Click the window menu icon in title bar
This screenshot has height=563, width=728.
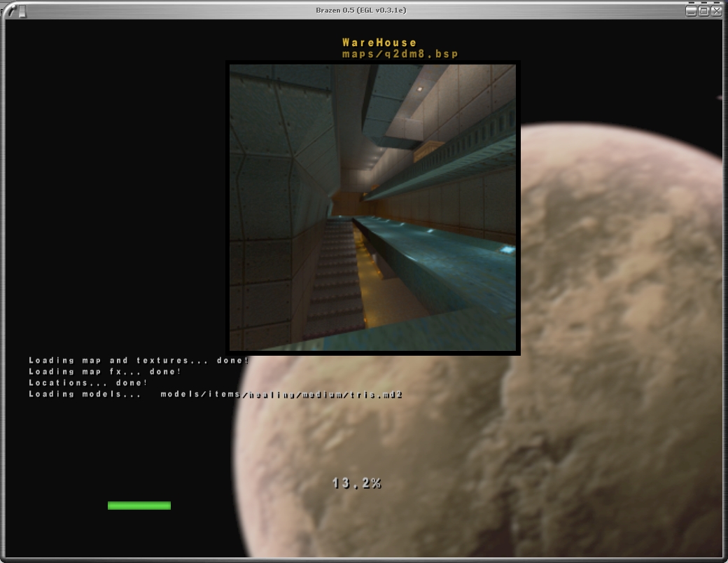(12, 11)
